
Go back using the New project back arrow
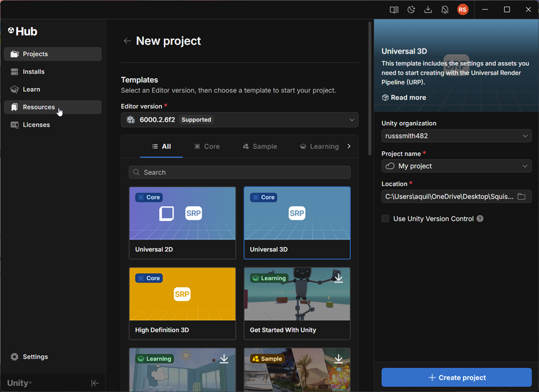pyautogui.click(x=127, y=40)
